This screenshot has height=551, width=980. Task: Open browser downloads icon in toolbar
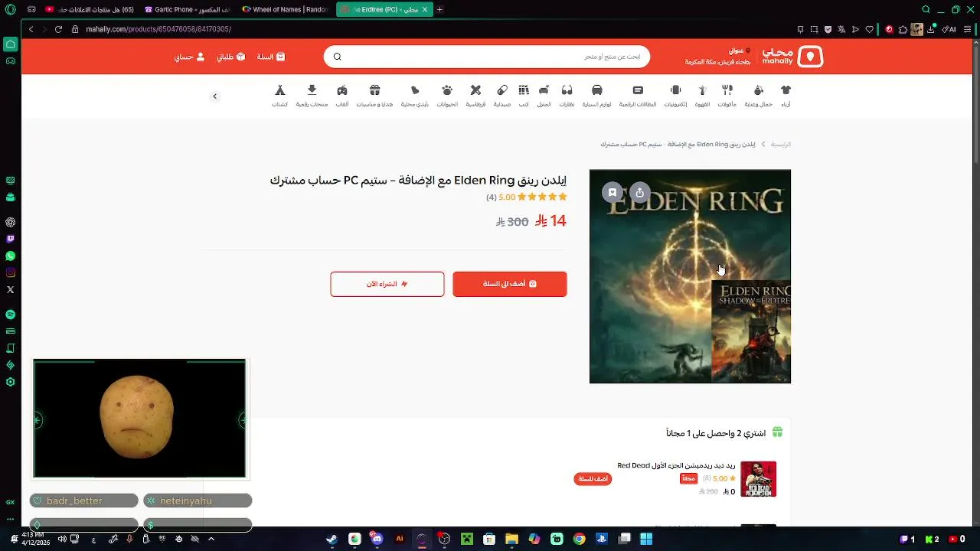(930, 29)
